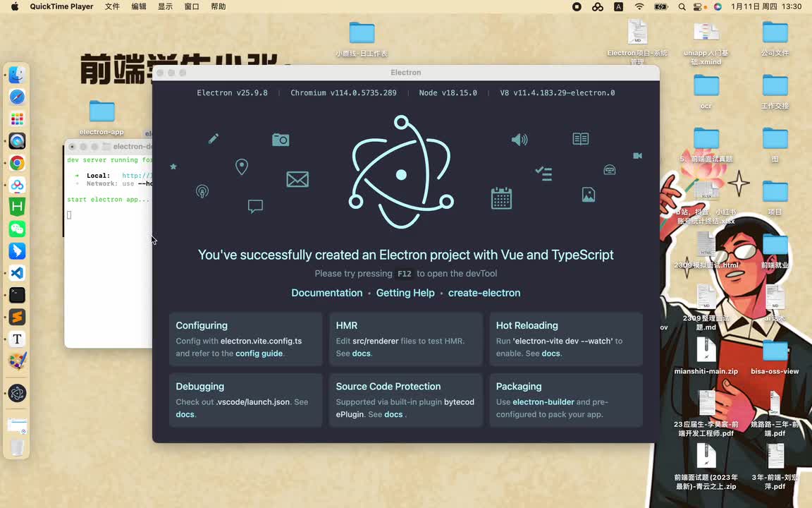Open Terminal app in the dock
Image resolution: width=812 pixels, height=508 pixels.
point(17,295)
